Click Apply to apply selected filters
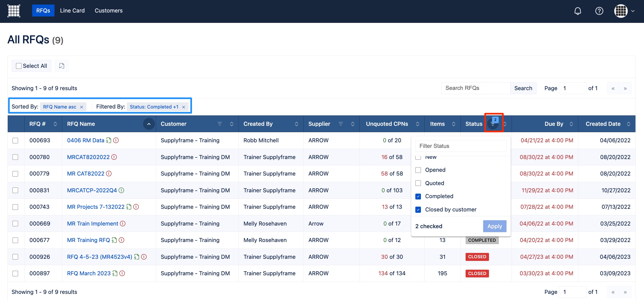This screenshot has height=300, width=644. tap(495, 226)
